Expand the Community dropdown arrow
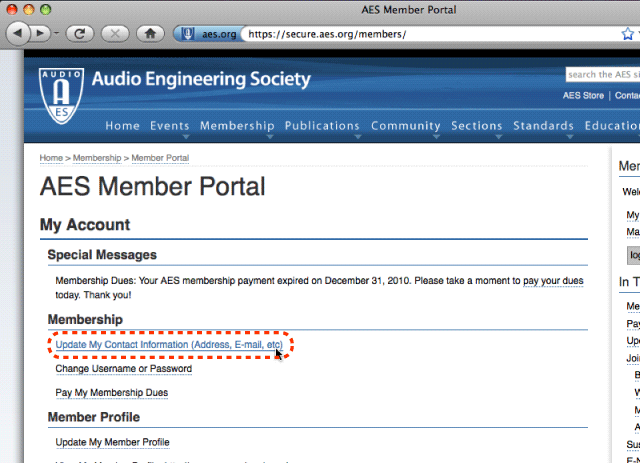 436,137
